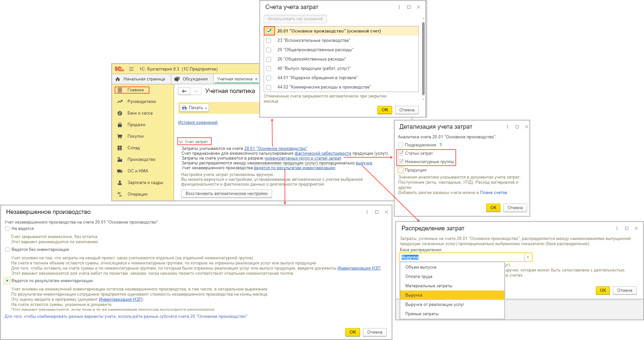Open more options in Детализация учета затрат window
The width and height of the screenshot is (644, 340).
507,127
